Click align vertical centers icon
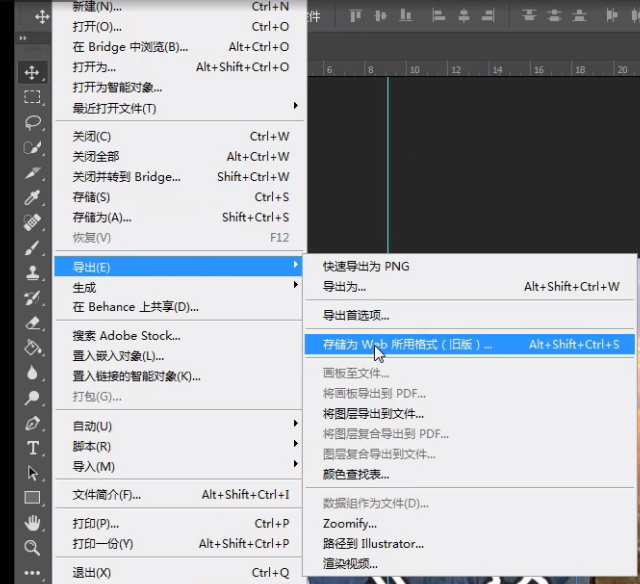Screen dimensions: 640x584 point(380,16)
